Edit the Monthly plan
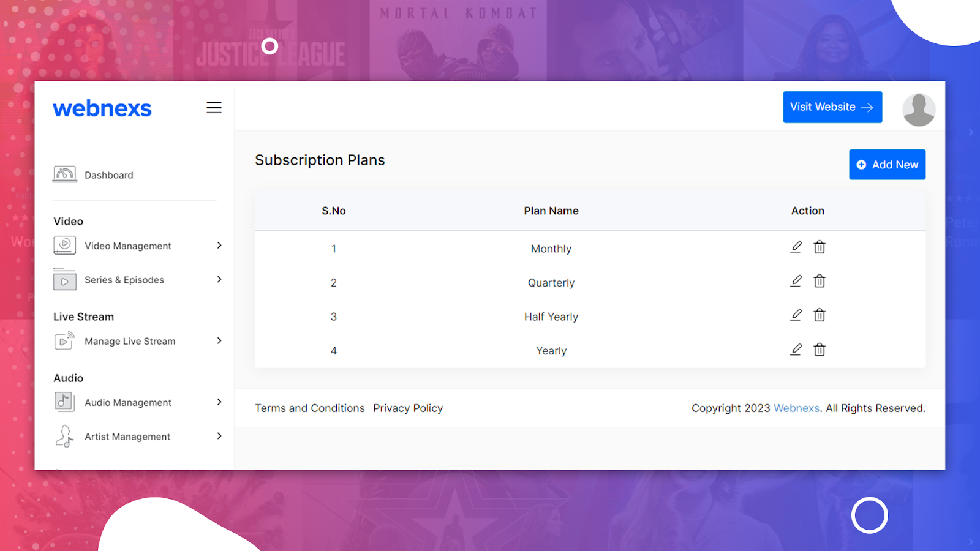 click(x=796, y=247)
